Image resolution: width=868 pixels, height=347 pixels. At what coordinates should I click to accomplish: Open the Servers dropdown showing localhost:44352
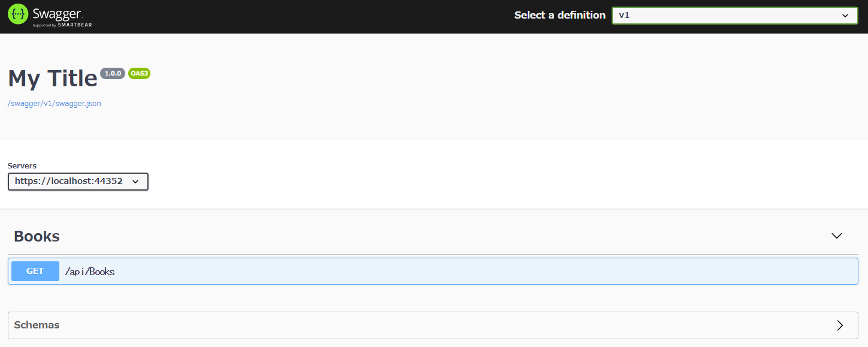(78, 182)
